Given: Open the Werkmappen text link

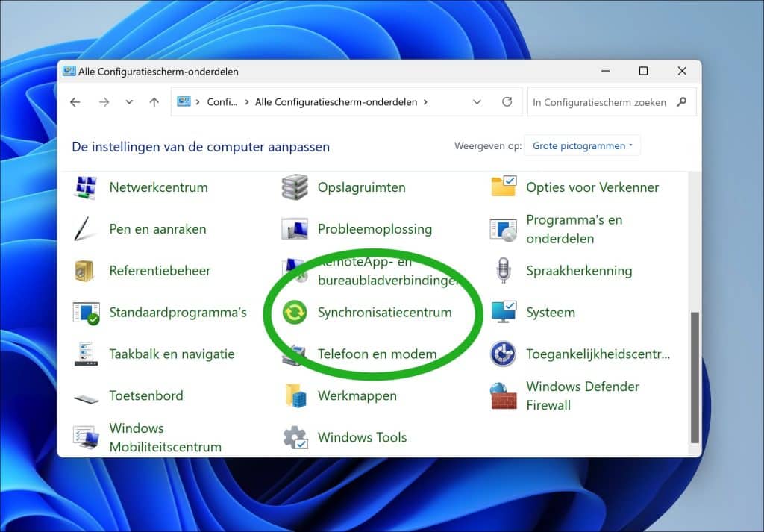Looking at the screenshot, I should [x=357, y=395].
